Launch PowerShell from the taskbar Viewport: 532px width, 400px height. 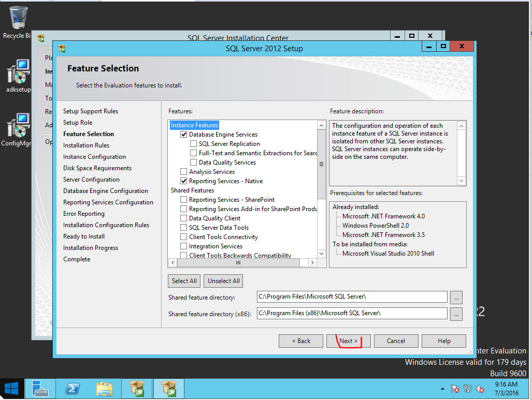[73, 389]
